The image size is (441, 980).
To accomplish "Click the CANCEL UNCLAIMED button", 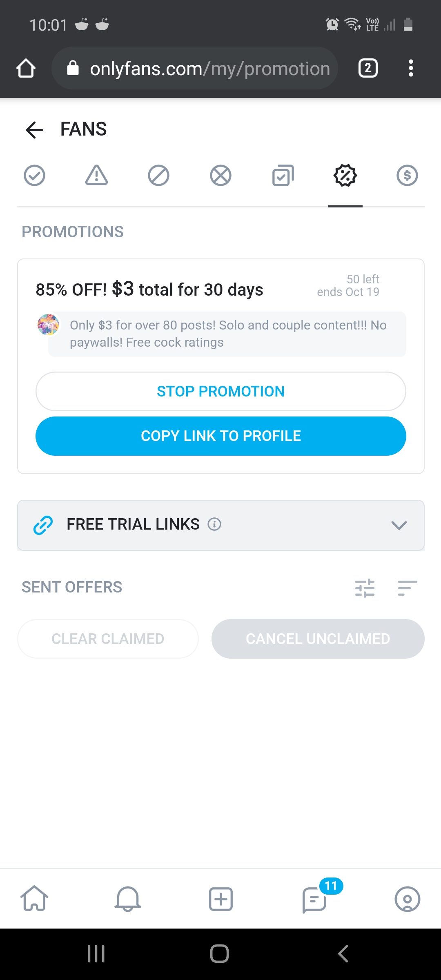I will pos(318,639).
